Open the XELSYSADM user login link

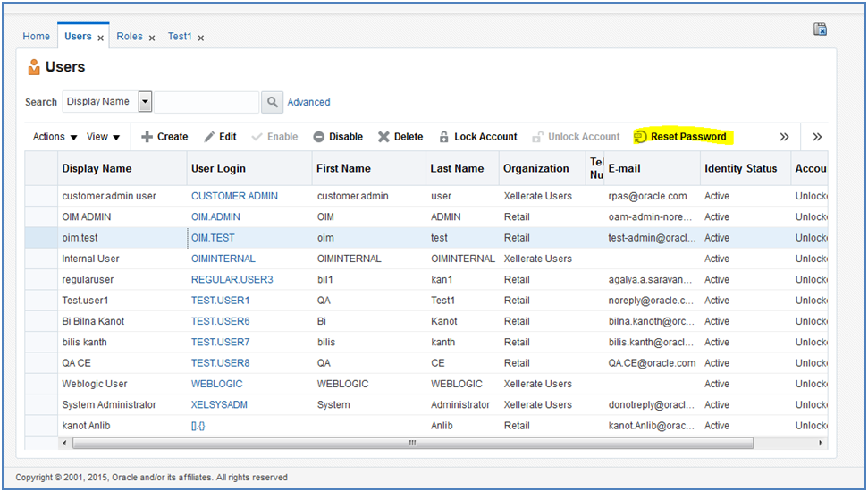[x=219, y=405]
